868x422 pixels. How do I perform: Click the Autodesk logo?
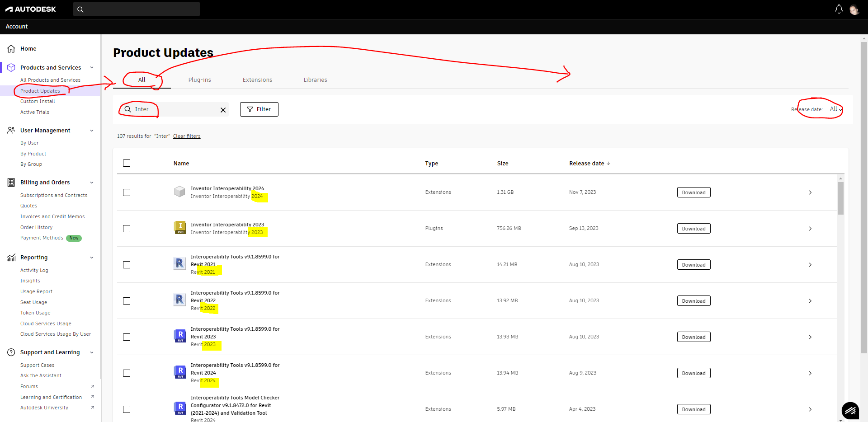point(30,9)
